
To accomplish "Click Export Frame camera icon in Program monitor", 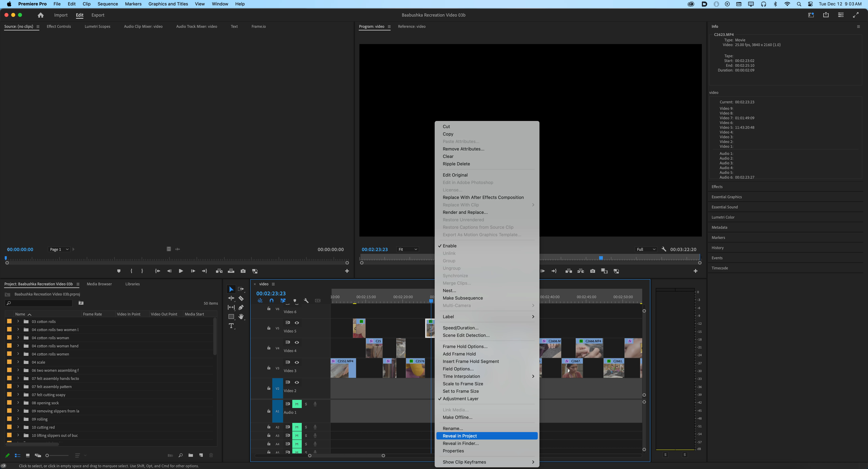I will click(x=592, y=271).
